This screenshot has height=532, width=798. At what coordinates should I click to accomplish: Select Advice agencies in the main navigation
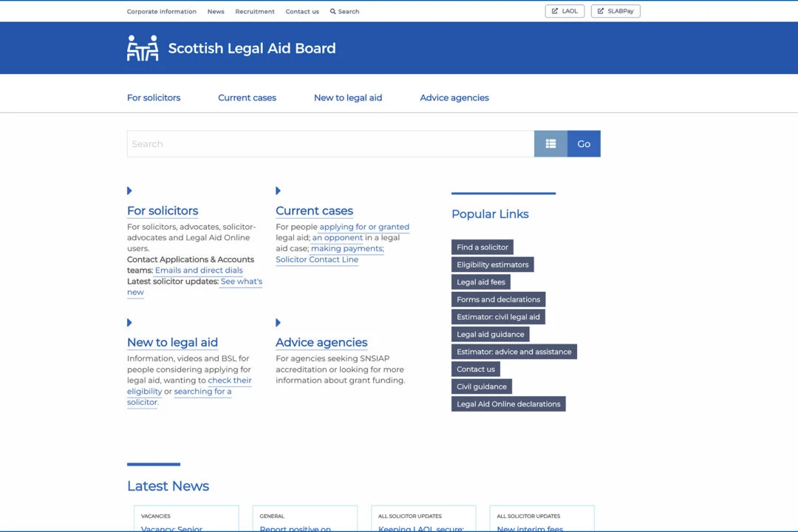(454, 97)
